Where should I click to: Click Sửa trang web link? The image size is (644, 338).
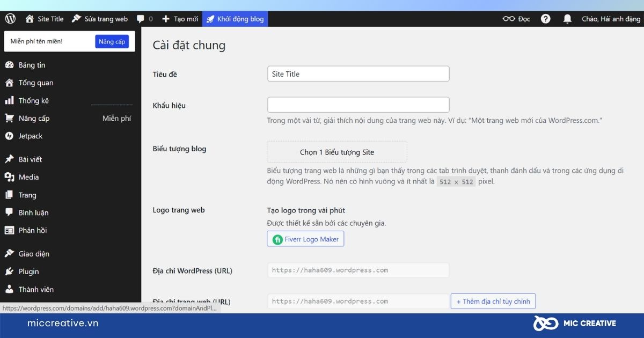pos(106,19)
